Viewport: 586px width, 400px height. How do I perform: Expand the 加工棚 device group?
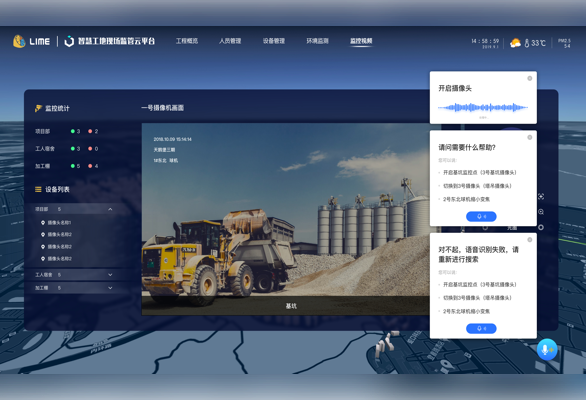110,288
